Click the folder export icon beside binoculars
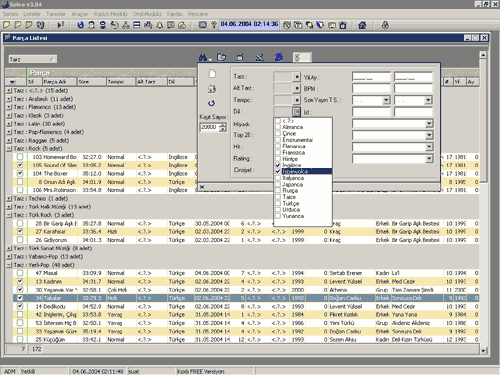 pos(221,57)
